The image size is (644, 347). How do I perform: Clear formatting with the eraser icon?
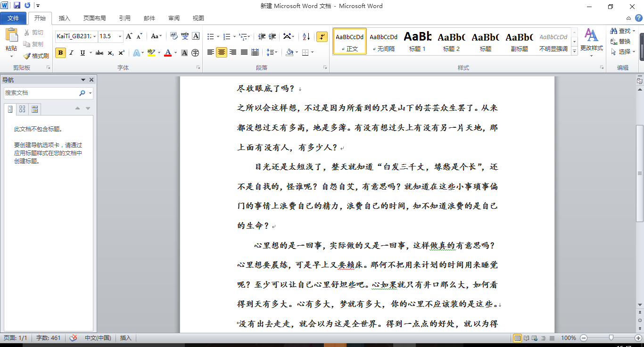[x=173, y=36]
